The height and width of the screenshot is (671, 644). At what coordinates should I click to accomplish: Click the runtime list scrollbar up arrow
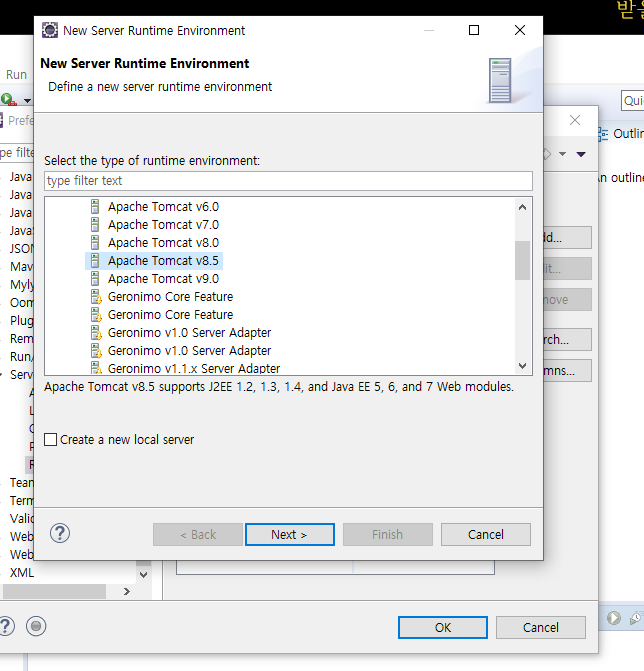(522, 208)
